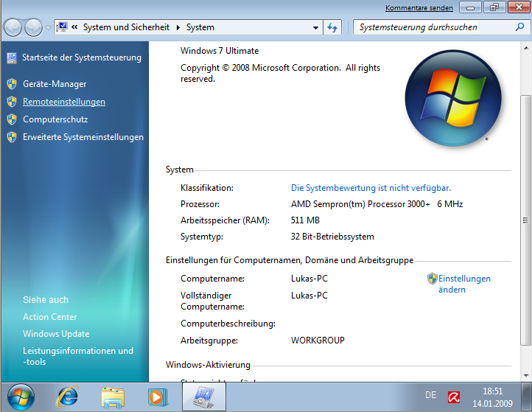
Task: Expand the recent pages dropdown arrow
Action: [48, 27]
